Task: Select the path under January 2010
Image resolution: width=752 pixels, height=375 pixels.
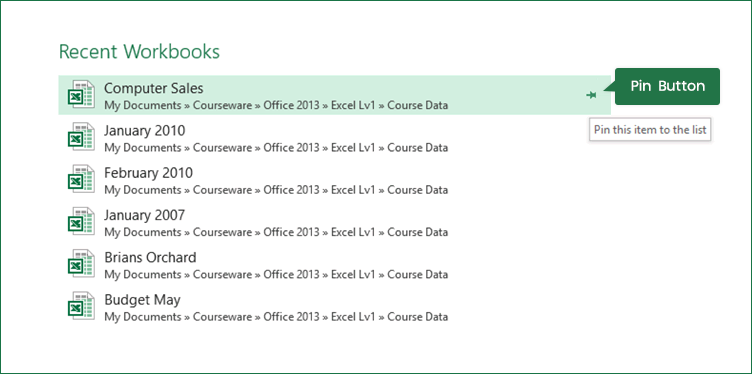Action: pos(276,147)
